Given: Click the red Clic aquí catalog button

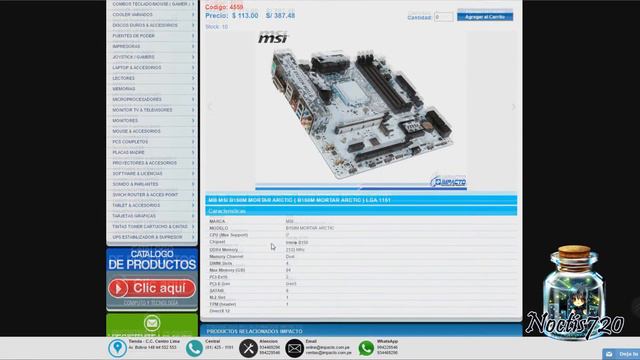Looking at the screenshot, I should click(x=152, y=289).
